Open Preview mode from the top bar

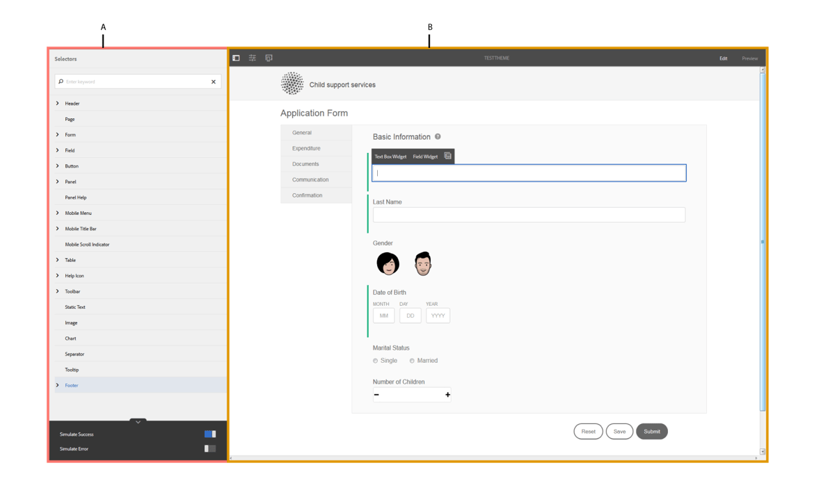tap(749, 58)
